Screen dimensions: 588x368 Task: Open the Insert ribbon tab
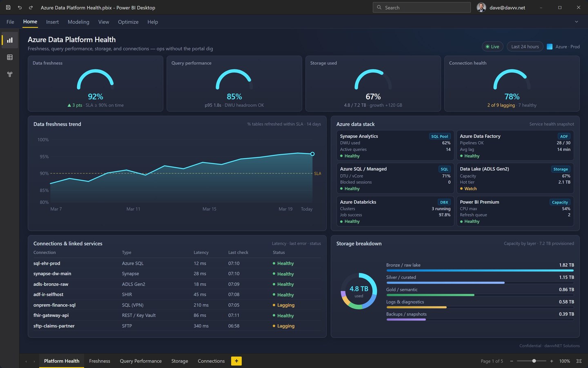[x=52, y=22]
